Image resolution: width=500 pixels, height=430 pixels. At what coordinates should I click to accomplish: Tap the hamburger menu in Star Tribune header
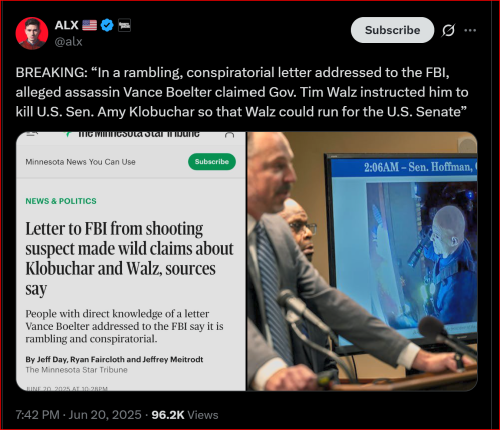(32, 134)
